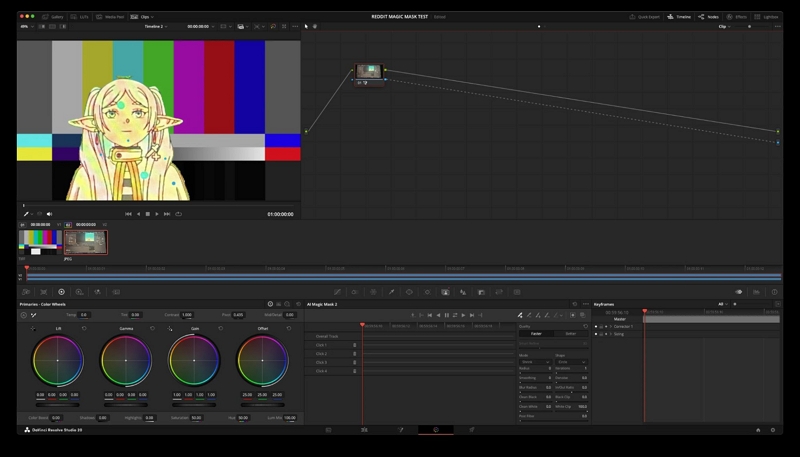Open the viewer zoom percentage dropdown
This screenshot has height=457, width=800.
point(27,27)
